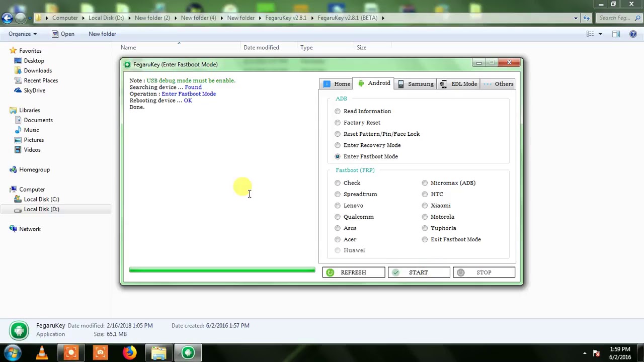Click the green progress bar in FegaruKey
The image size is (644, 362).
[x=222, y=270]
